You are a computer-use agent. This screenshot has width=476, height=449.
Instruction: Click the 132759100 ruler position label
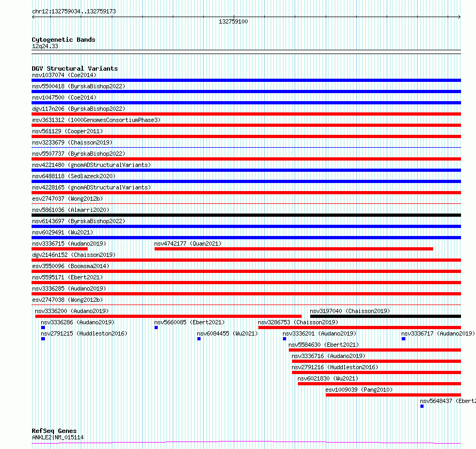click(x=233, y=21)
